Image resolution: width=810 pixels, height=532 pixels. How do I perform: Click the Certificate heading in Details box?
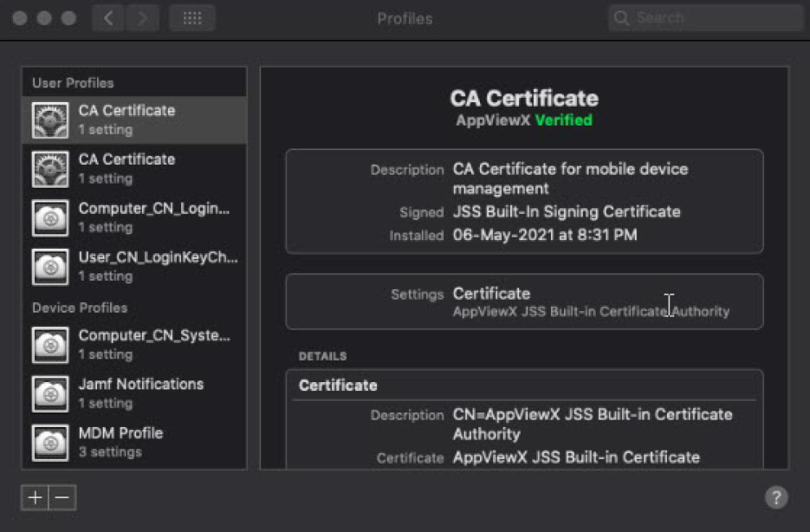tap(338, 386)
